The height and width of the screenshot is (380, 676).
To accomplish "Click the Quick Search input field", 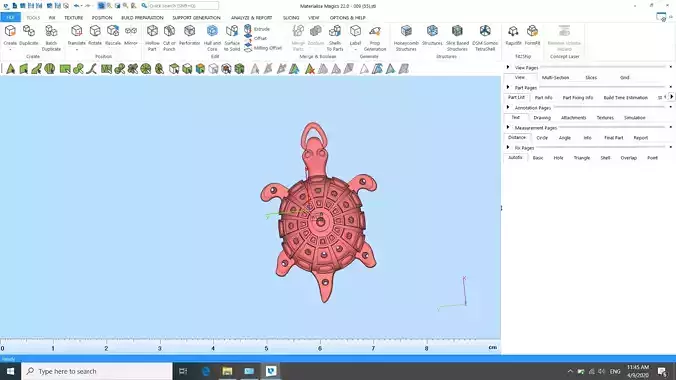I will (183, 6).
